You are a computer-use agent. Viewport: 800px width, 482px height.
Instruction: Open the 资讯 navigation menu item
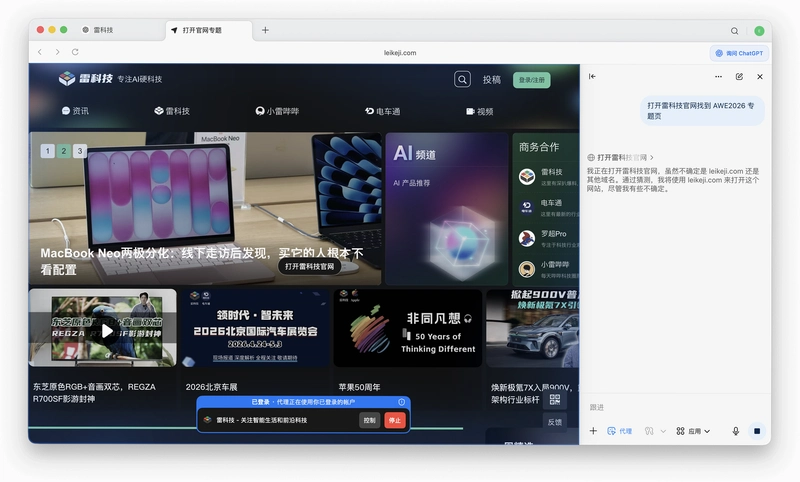click(75, 111)
